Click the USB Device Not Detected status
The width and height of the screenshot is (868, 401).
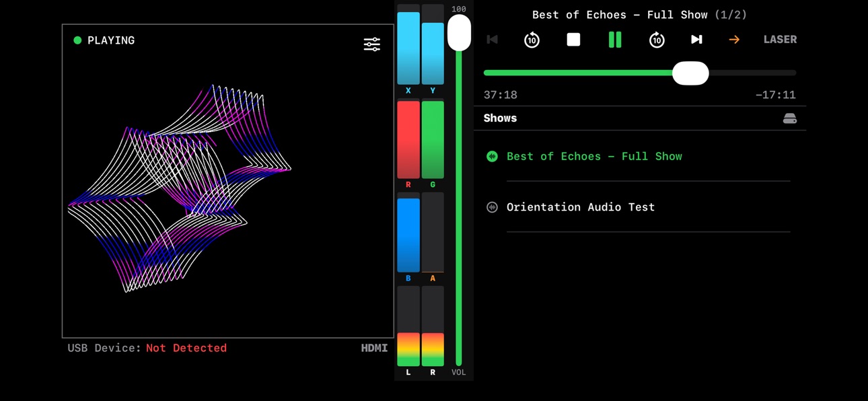pyautogui.click(x=147, y=348)
